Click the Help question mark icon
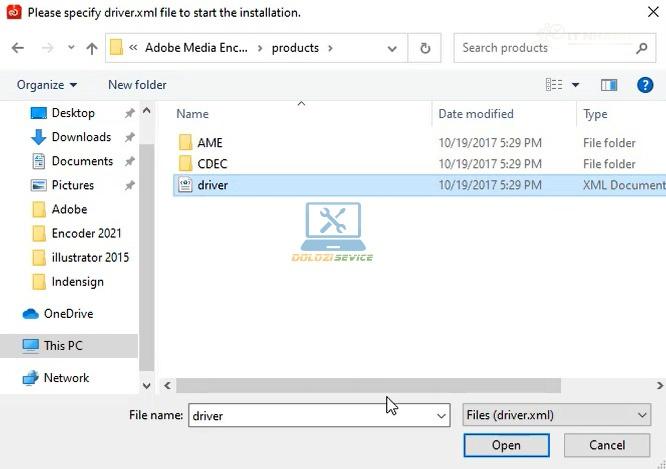666x469 pixels. coord(647,85)
